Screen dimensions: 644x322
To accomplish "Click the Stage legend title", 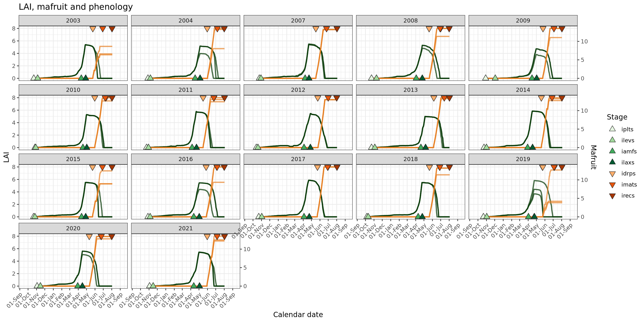I will 617,117.
